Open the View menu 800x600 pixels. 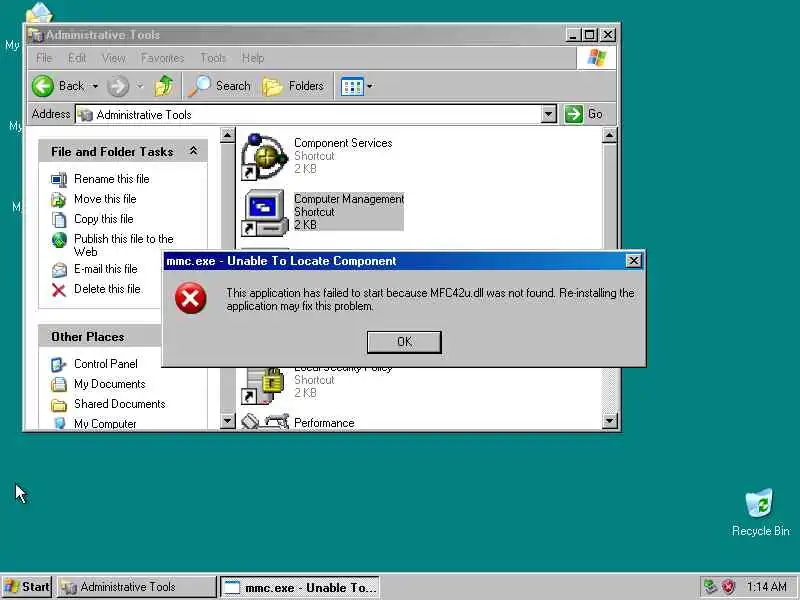[113, 58]
